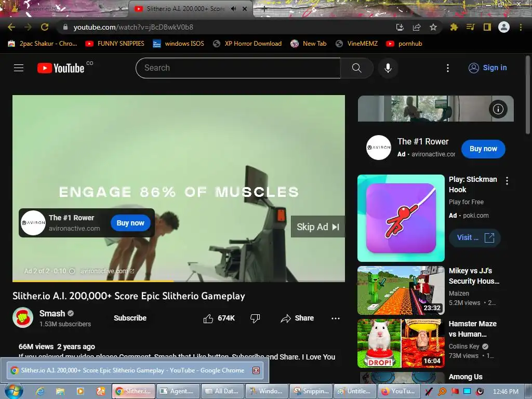Open Windows Explorer folder on taskbar

coord(60,391)
